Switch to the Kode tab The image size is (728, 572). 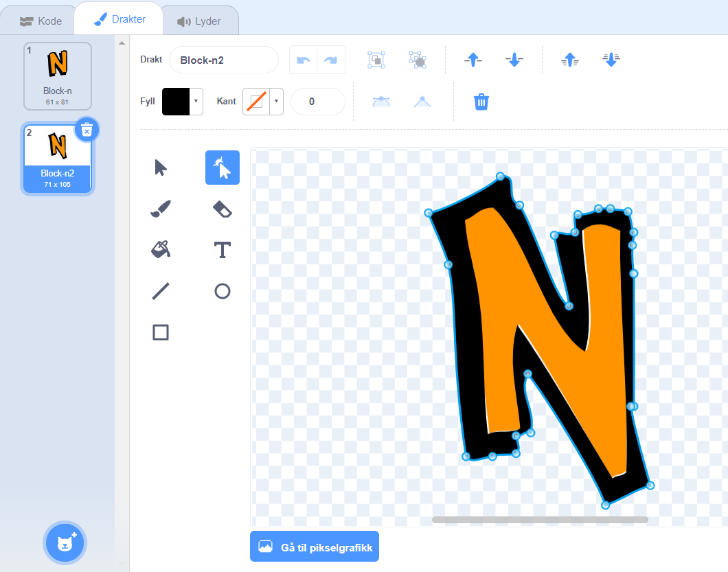click(41, 21)
